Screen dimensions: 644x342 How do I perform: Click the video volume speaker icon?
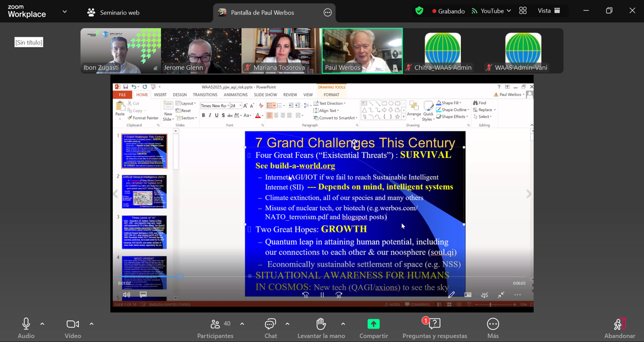pos(126,295)
